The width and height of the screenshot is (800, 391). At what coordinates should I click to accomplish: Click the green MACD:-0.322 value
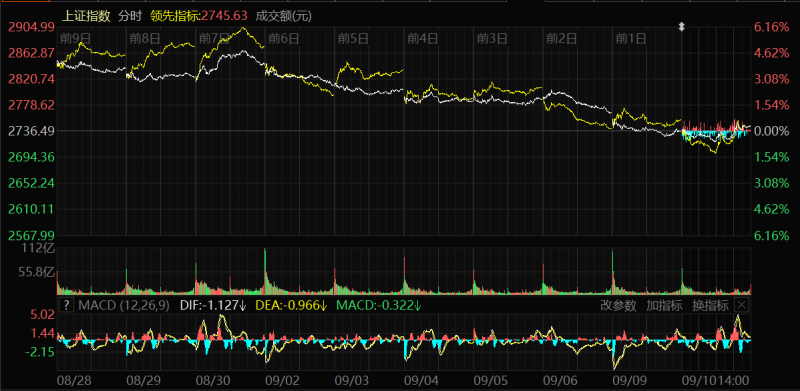379,306
